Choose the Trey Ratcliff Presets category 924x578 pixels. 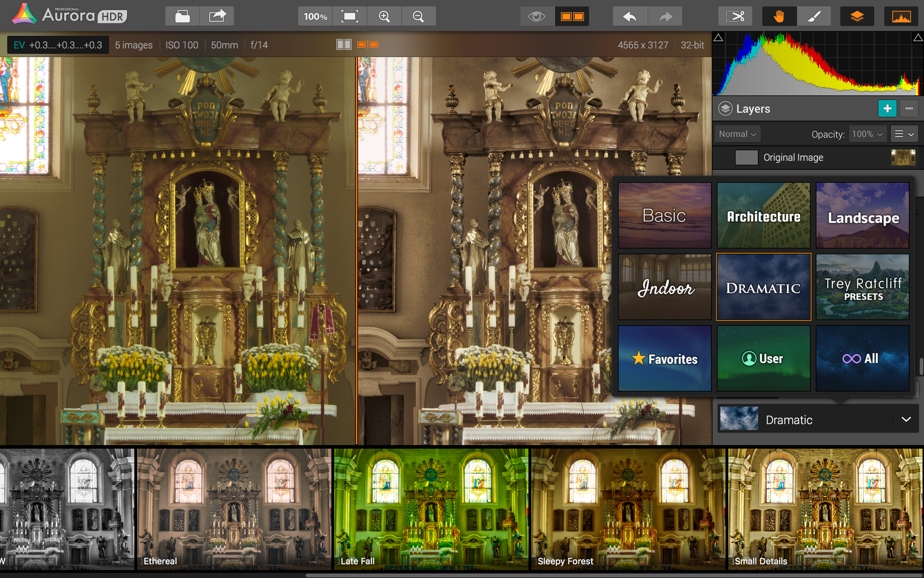click(x=863, y=287)
